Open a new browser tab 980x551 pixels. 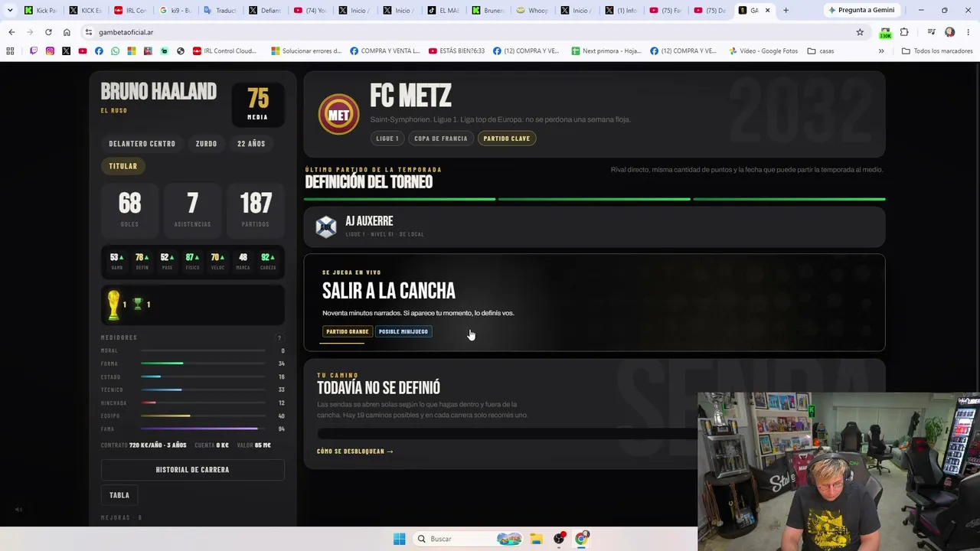coord(786,10)
